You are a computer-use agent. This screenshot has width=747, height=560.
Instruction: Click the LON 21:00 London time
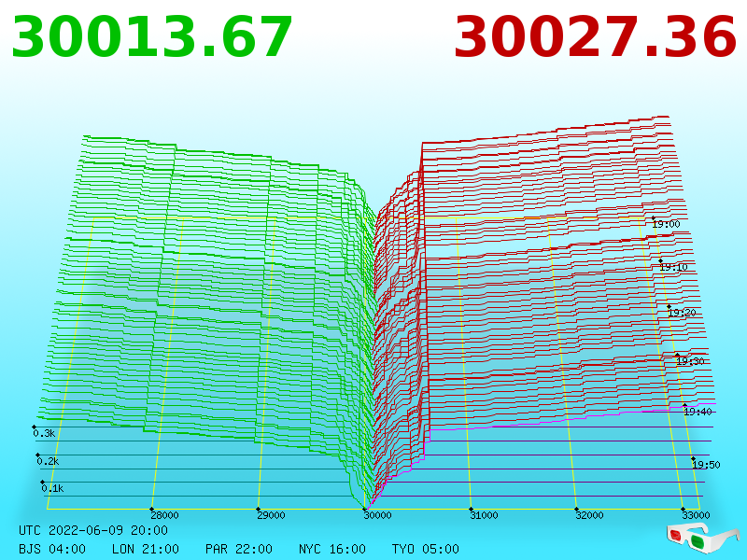(146, 549)
